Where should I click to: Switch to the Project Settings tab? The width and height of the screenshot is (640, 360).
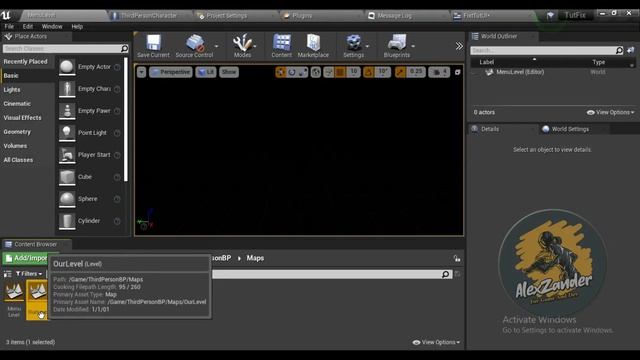coord(227,16)
